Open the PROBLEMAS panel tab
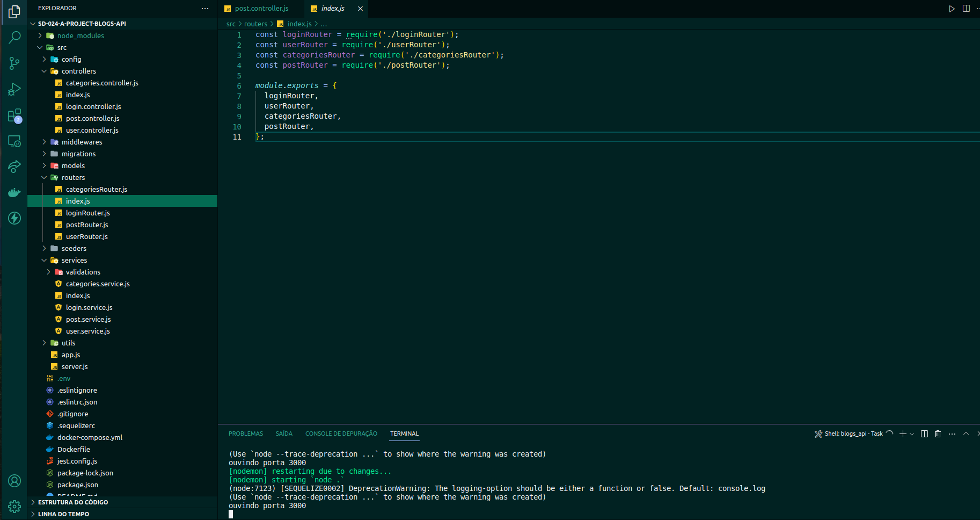Image resolution: width=980 pixels, height=520 pixels. [x=246, y=434]
